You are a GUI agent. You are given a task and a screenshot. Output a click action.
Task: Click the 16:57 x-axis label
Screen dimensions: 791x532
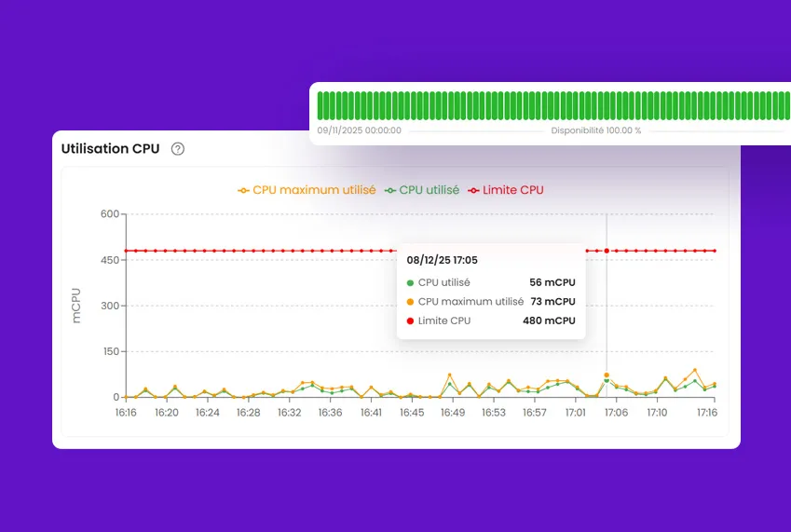pos(534,413)
